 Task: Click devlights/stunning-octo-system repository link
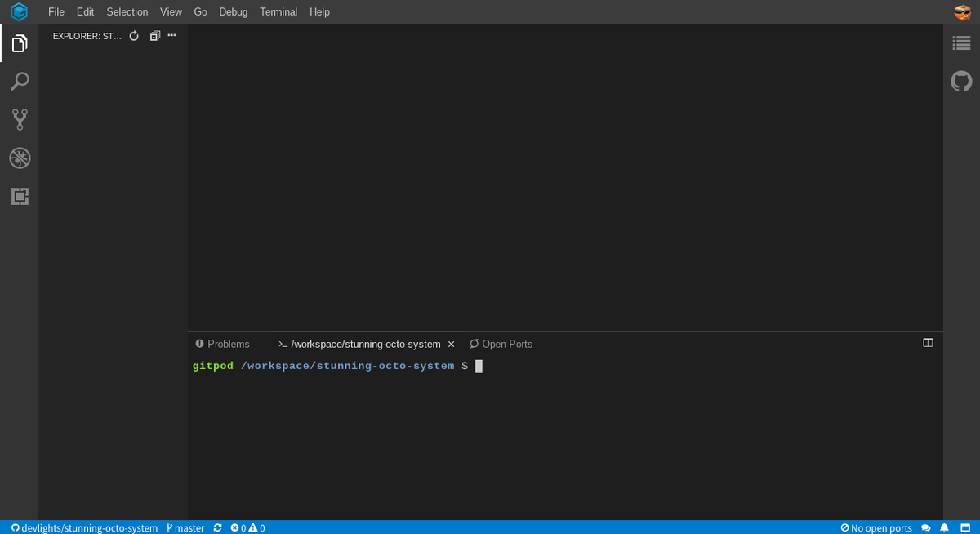tap(84, 527)
